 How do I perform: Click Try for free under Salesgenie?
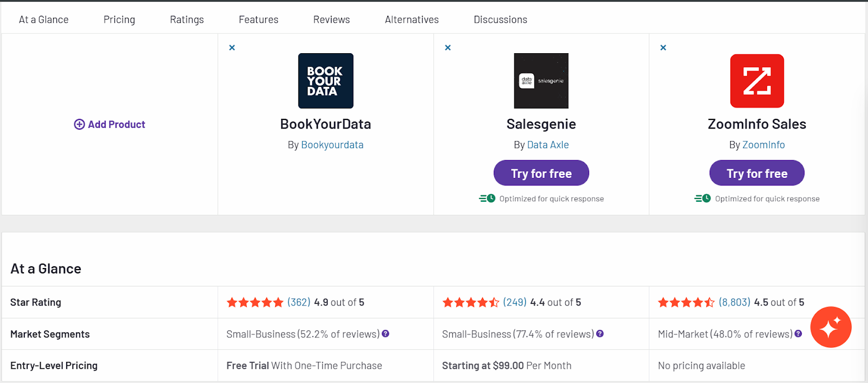[541, 173]
